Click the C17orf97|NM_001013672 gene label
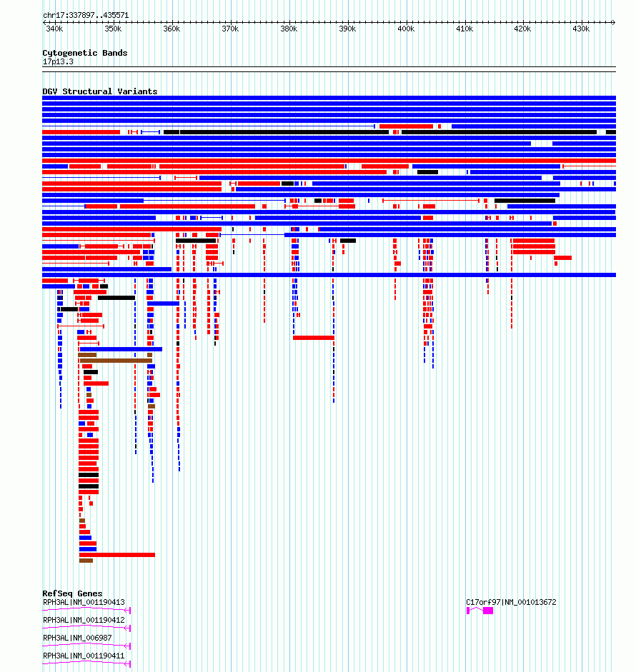This screenshot has height=672, width=636. [x=511, y=602]
